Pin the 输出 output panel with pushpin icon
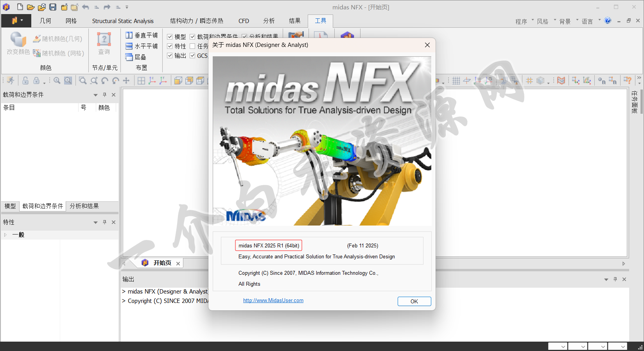 (x=615, y=279)
